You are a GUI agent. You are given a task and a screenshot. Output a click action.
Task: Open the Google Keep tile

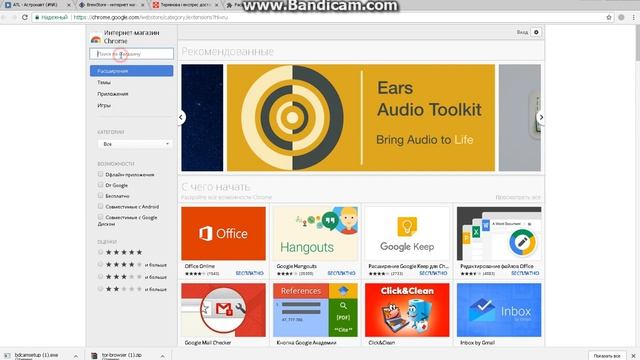pyautogui.click(x=407, y=233)
